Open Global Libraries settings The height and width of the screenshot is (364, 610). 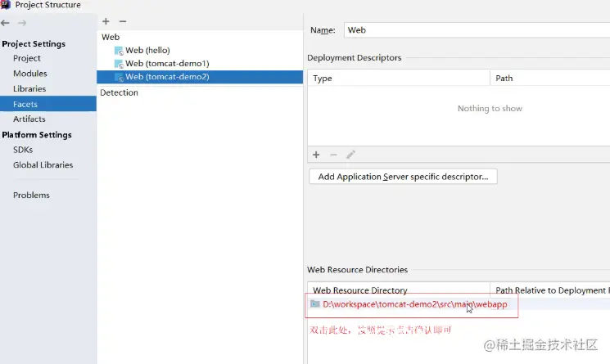pyautogui.click(x=43, y=164)
